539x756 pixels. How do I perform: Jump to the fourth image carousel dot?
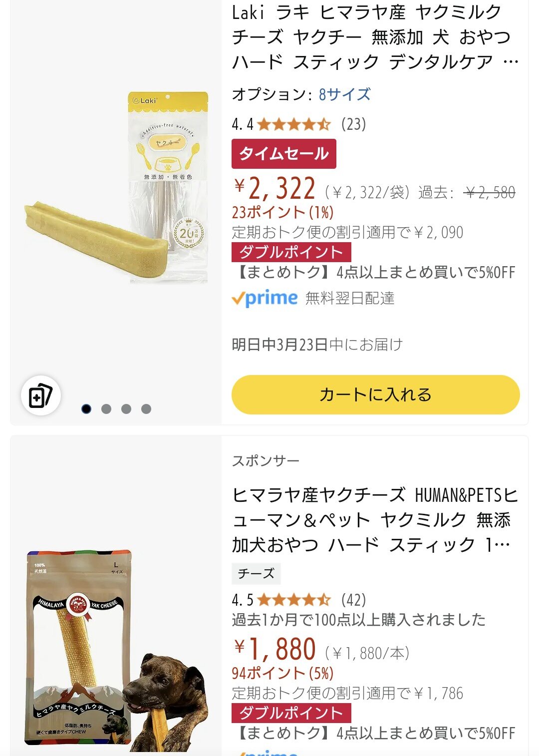pos(146,409)
